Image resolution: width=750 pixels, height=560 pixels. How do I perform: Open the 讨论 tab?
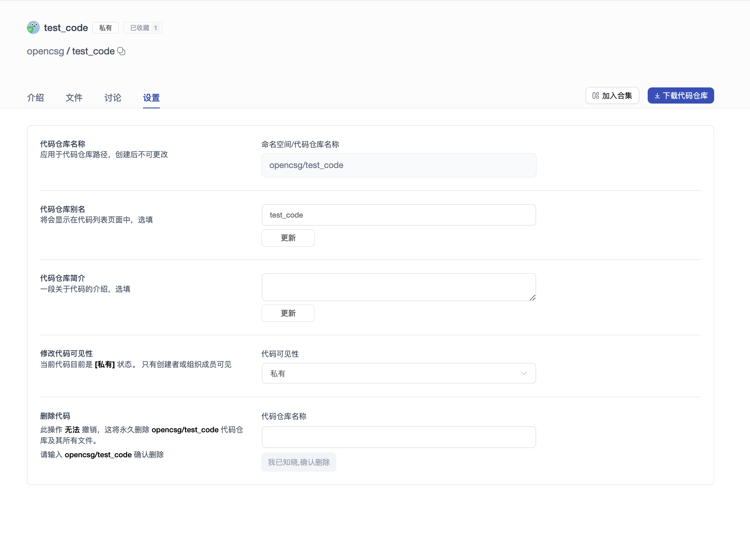pyautogui.click(x=112, y=98)
